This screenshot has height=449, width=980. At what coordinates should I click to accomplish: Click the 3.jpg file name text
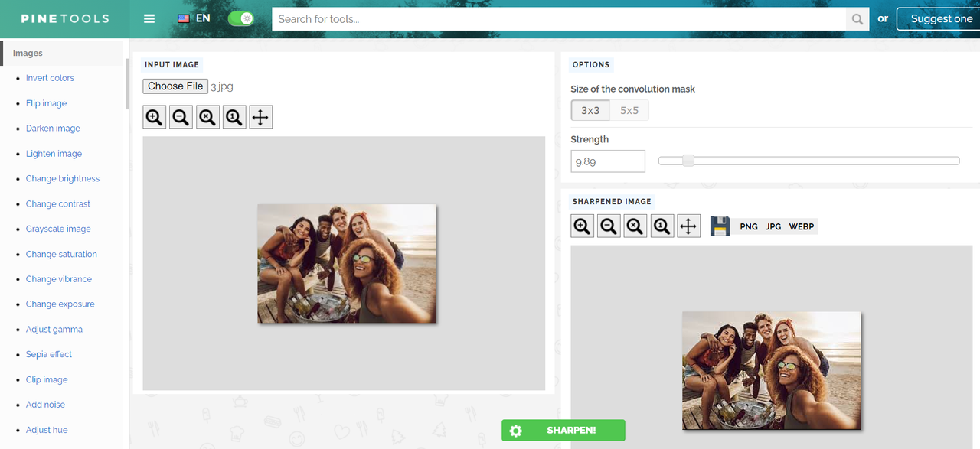[221, 86]
